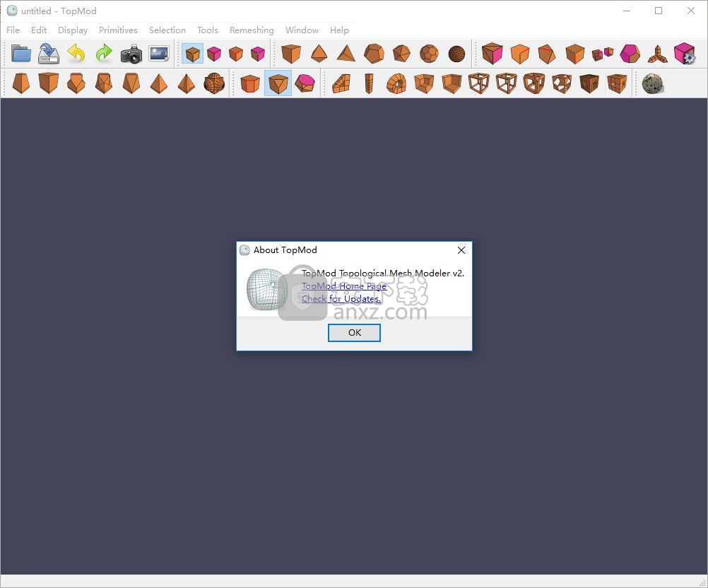Open the Tools menu

208,30
